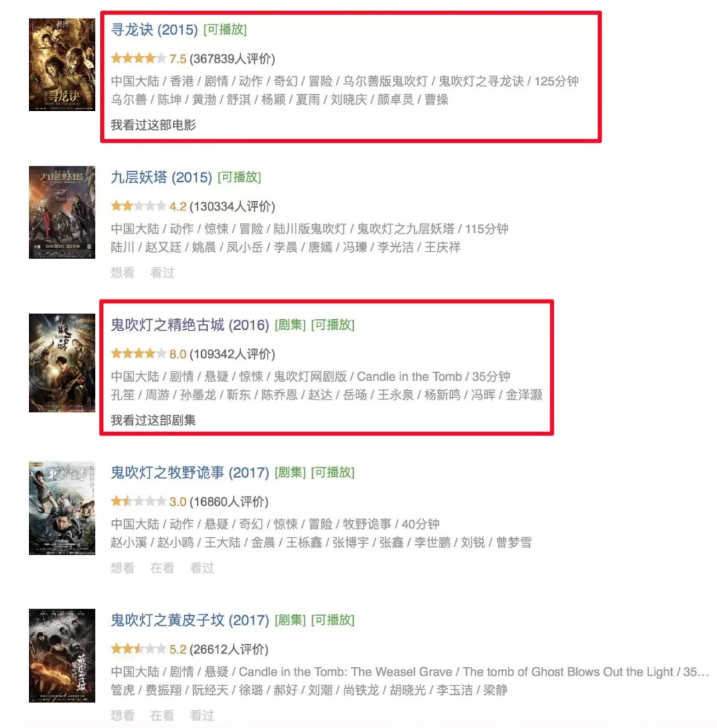The width and height of the screenshot is (717, 728).
Task: Mark 九层妖塔 as 看过
Action: (163, 273)
